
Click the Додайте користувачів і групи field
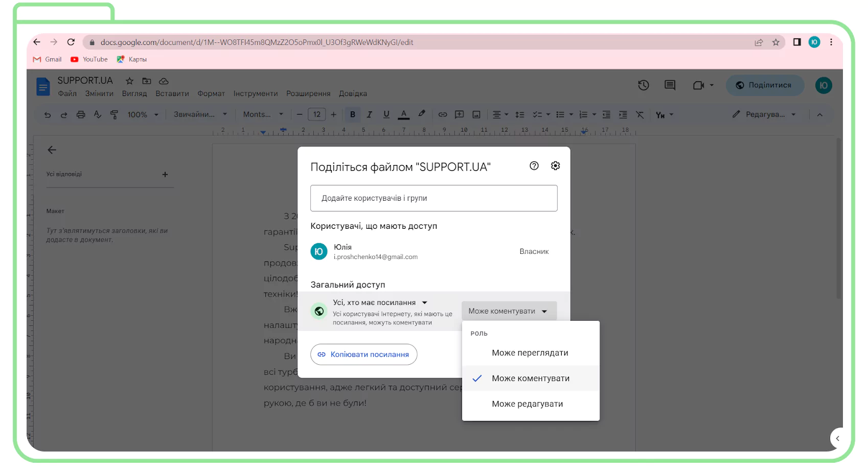433,198
